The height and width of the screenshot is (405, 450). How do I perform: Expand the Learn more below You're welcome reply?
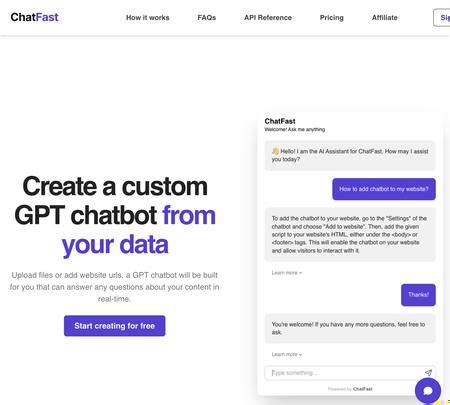[x=287, y=354]
